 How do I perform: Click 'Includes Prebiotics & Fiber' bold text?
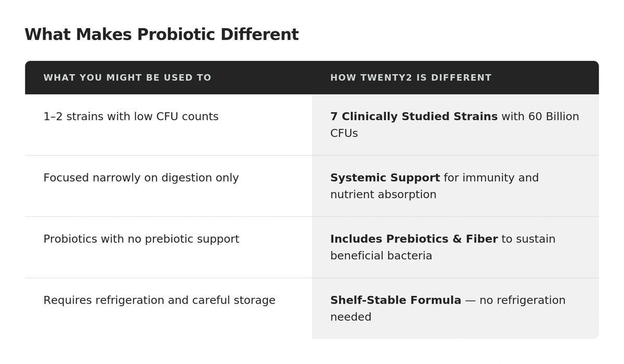click(414, 239)
